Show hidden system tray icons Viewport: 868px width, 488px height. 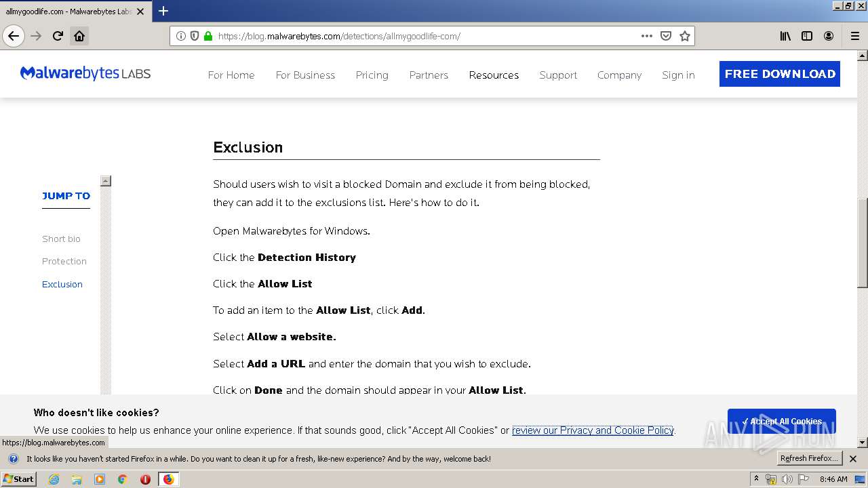757,479
